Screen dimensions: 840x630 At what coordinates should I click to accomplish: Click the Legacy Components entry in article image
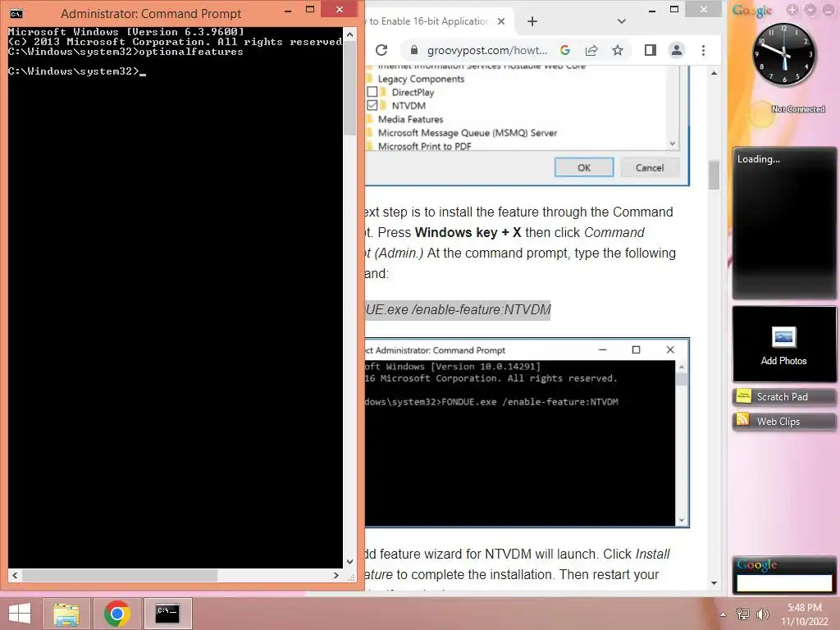[421, 79]
